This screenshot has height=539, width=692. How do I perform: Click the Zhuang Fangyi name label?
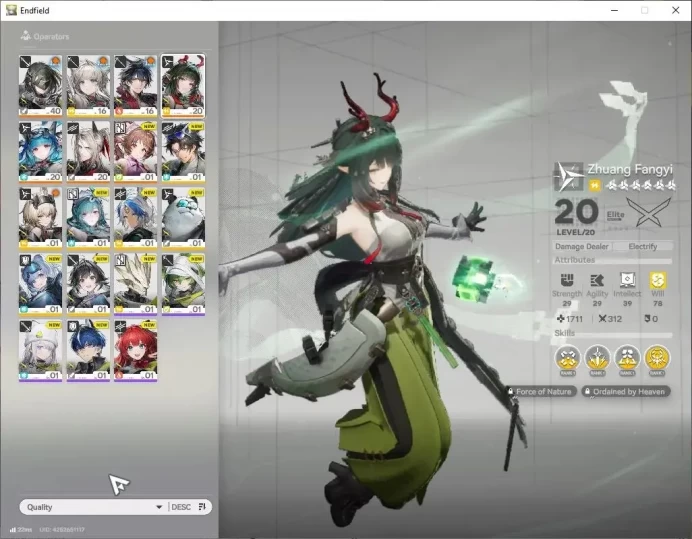[630, 169]
